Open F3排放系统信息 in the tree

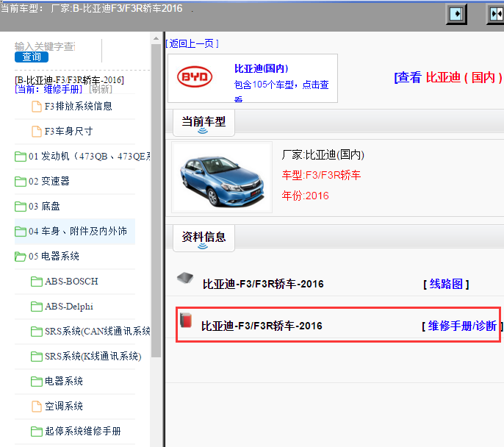click(x=78, y=106)
